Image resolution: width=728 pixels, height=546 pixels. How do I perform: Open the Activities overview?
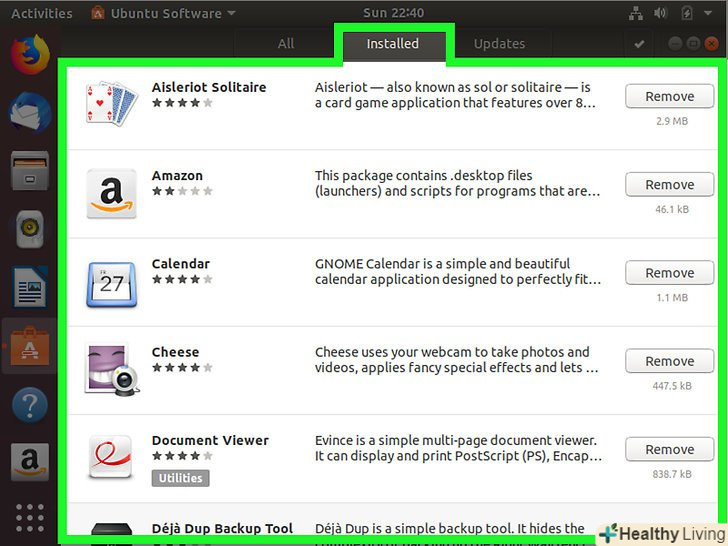click(x=42, y=13)
